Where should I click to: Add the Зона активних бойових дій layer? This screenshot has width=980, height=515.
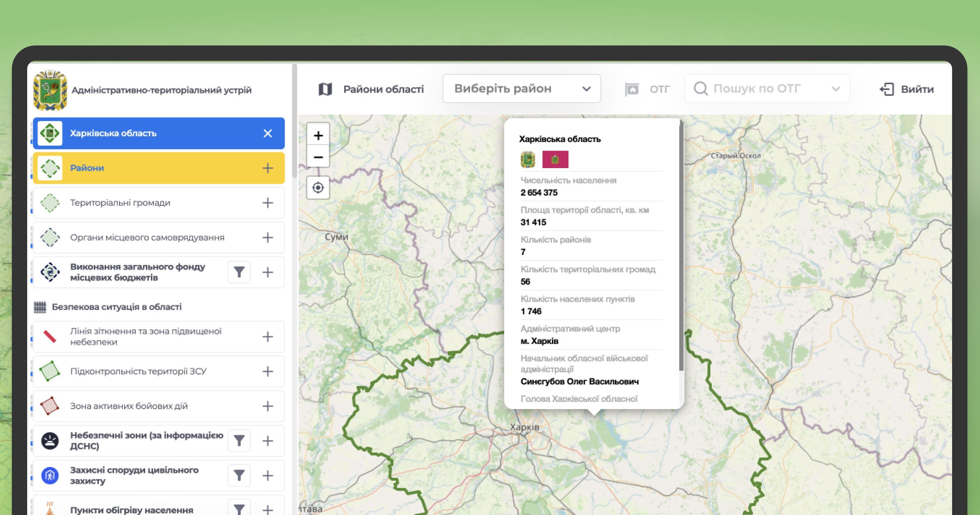pos(268,406)
